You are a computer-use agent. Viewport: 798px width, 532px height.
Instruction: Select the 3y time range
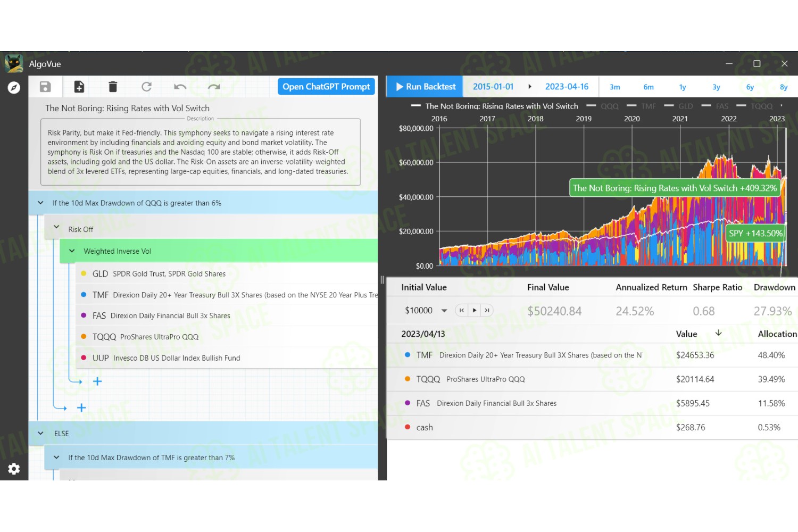pos(716,87)
